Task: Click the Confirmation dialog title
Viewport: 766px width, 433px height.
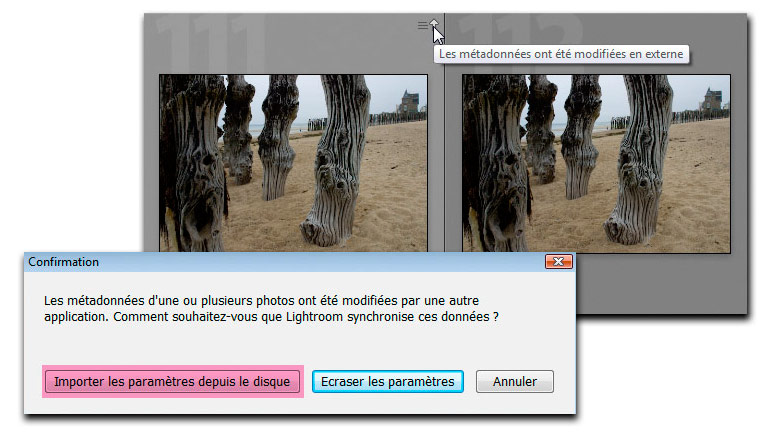Action: coord(64,262)
